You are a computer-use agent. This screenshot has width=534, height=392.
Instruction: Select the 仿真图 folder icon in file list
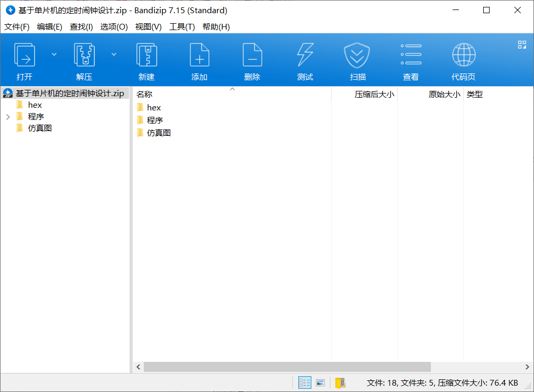[x=140, y=133]
